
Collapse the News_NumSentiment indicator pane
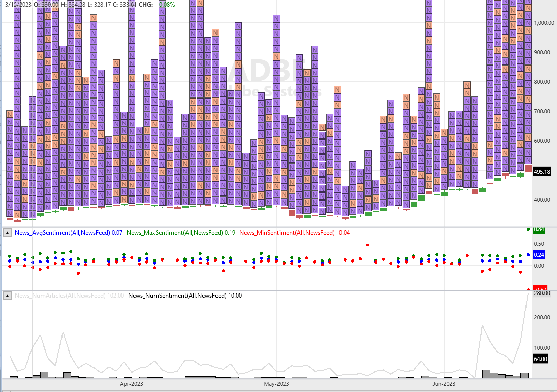coord(8,295)
